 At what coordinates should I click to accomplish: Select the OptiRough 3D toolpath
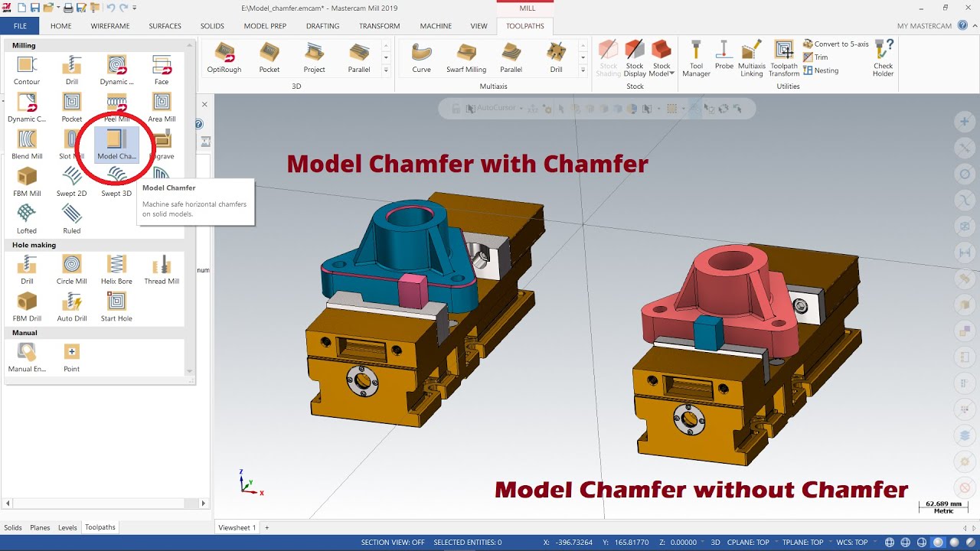(x=224, y=57)
